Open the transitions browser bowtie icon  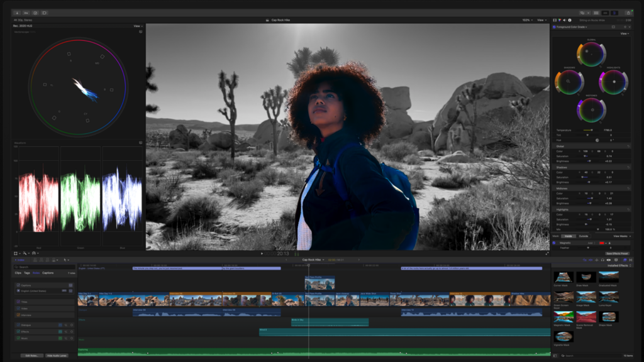click(631, 260)
